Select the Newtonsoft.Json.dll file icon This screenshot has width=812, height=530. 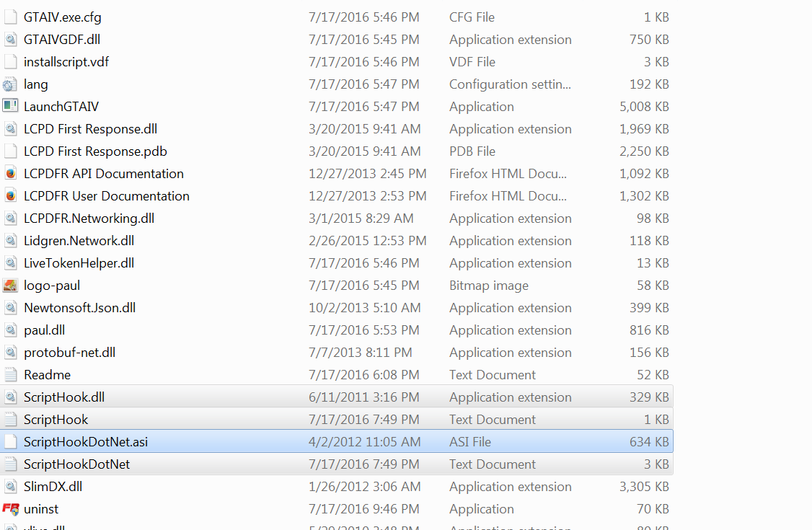(x=10, y=308)
